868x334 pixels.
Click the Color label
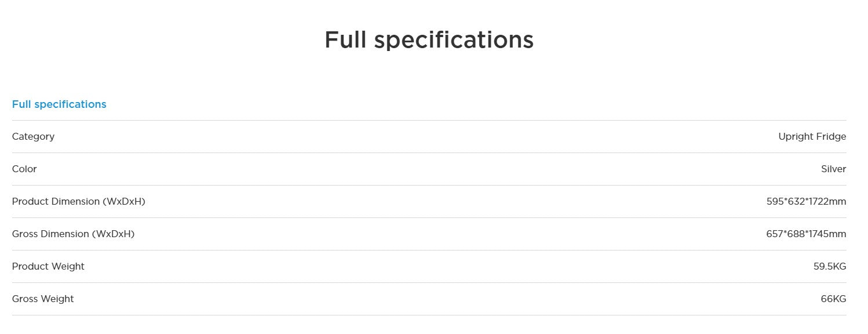click(x=24, y=169)
